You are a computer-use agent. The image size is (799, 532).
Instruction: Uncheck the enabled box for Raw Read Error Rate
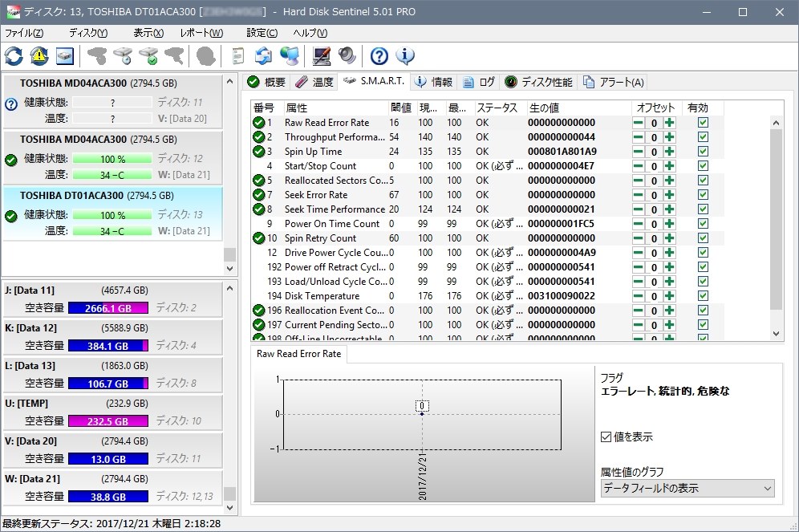pyautogui.click(x=704, y=122)
